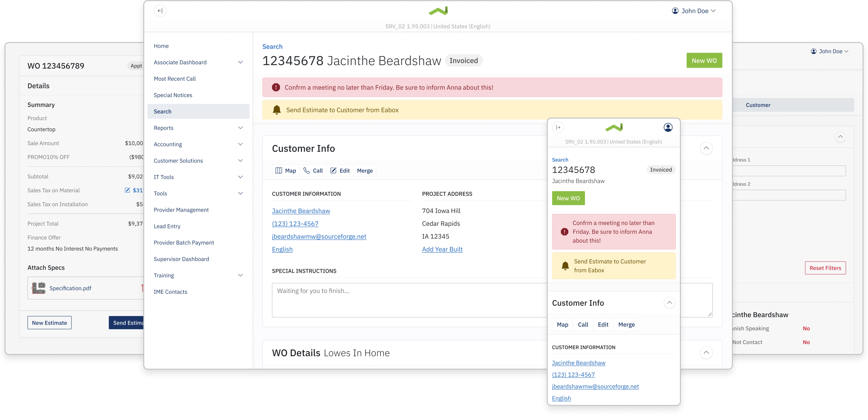Select Special Notices in the sidebar
Screen dimensions: 868x420
point(173,95)
